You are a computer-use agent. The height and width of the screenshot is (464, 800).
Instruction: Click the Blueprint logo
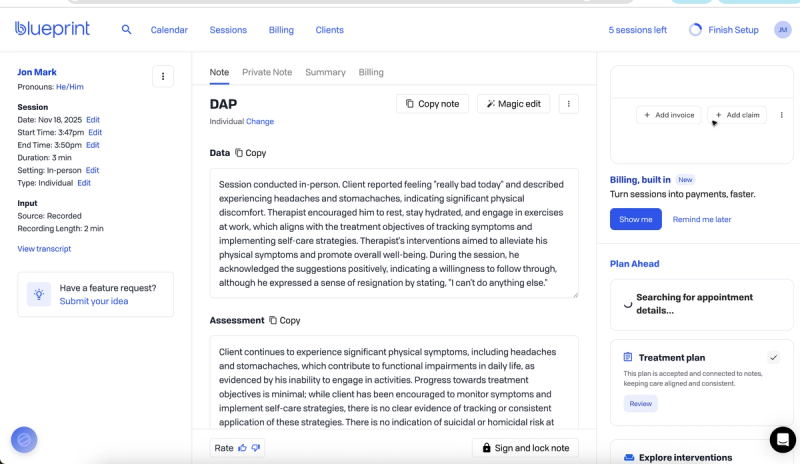coord(52,29)
